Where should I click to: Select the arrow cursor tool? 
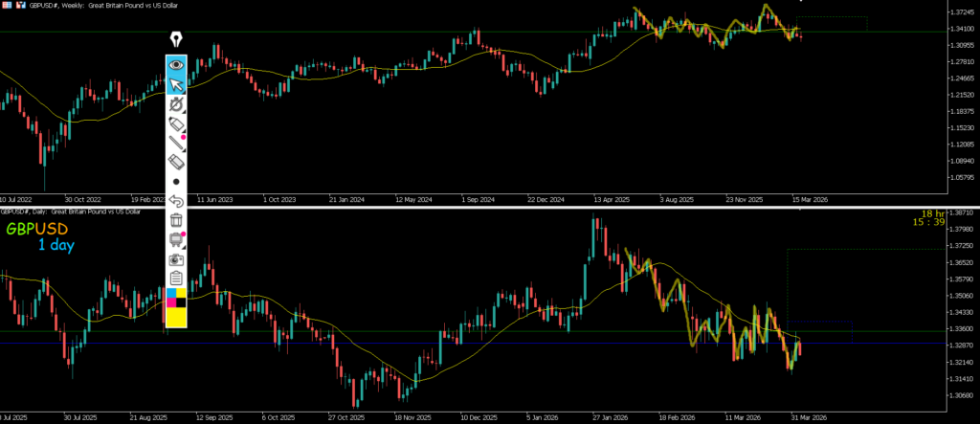[176, 84]
